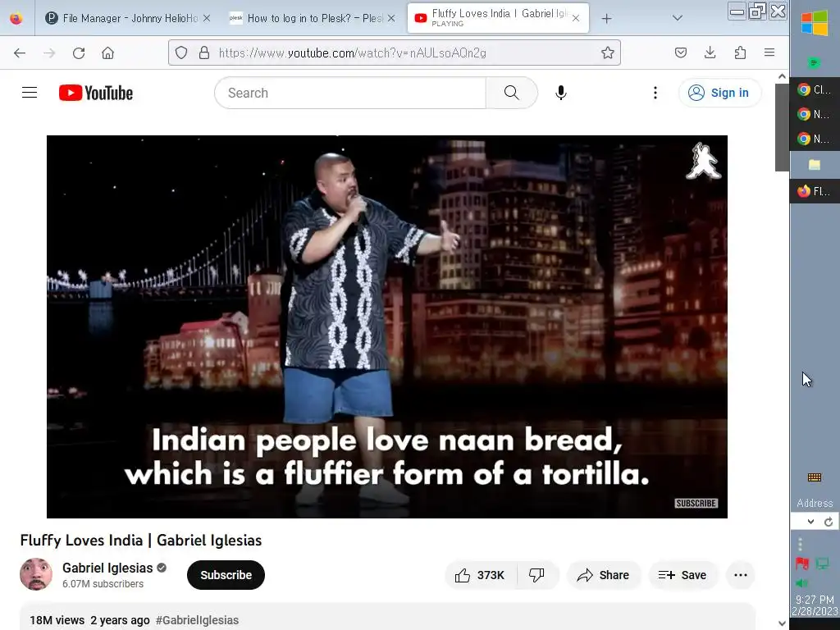Screen dimensions: 840x630
Task: Focus the YouTube search field
Action: point(350,93)
